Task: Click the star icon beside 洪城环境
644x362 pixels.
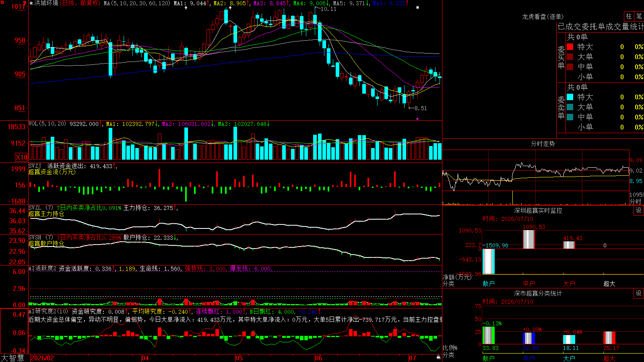Action: point(31,3)
